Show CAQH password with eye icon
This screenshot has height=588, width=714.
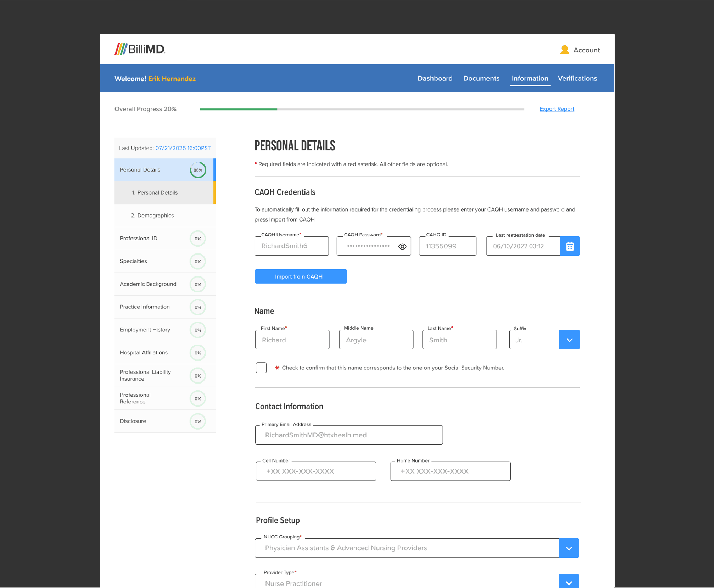point(402,247)
